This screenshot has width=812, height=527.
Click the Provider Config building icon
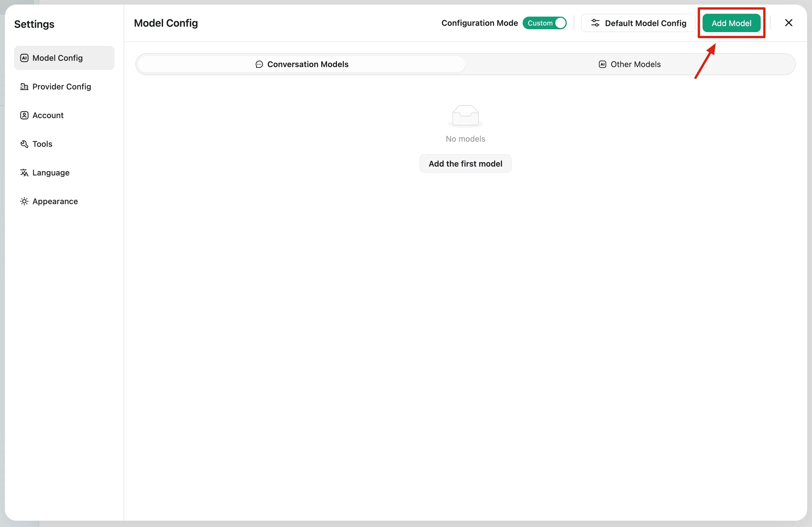click(x=24, y=87)
